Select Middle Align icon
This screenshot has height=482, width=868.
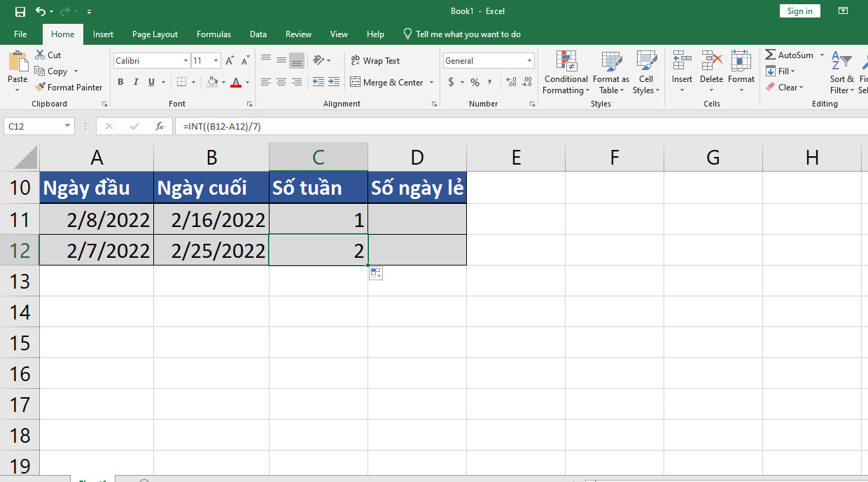[x=281, y=60]
